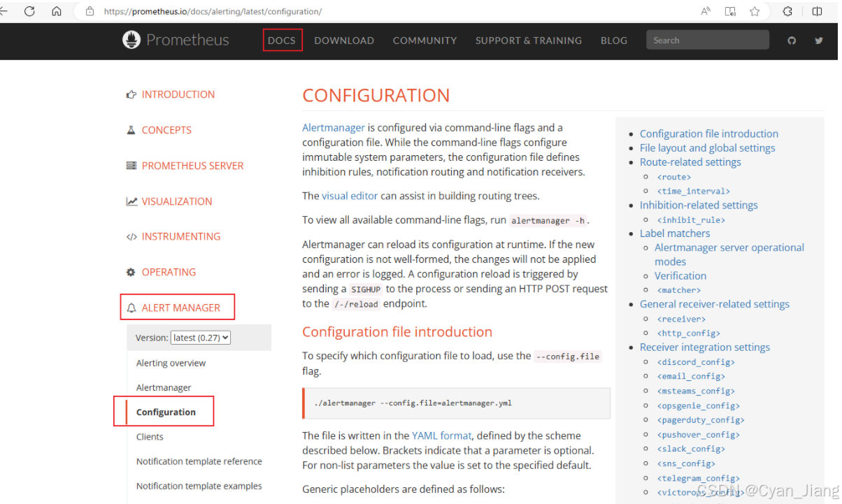Click the Operating gear icon
Image resolution: width=842 pixels, height=504 pixels.
coord(131,272)
